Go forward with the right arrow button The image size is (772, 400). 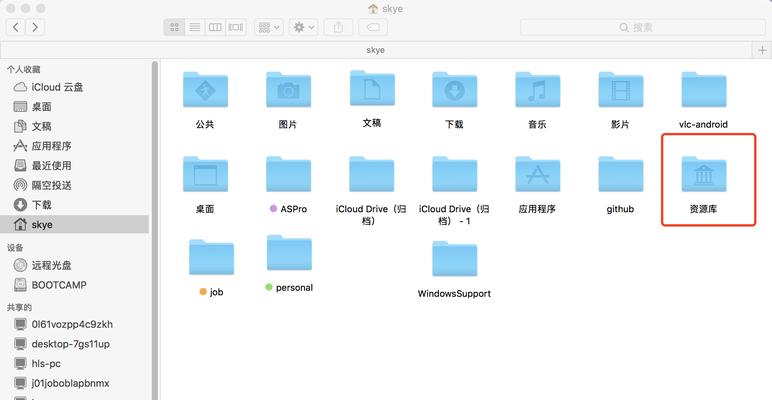point(35,27)
